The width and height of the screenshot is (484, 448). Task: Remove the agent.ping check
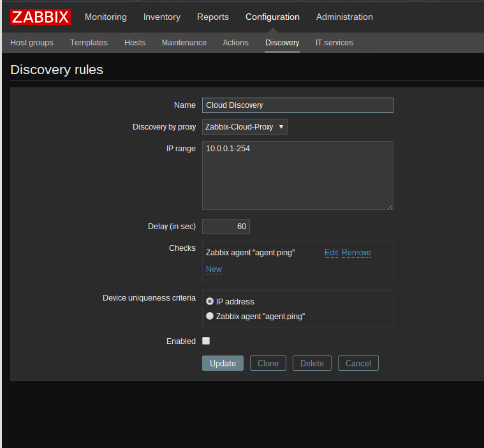[x=356, y=253]
